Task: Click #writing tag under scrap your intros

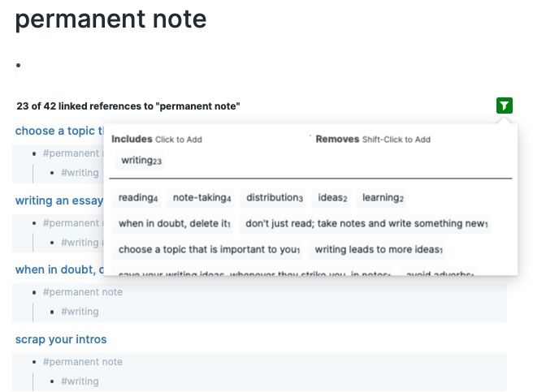Action: pos(80,381)
